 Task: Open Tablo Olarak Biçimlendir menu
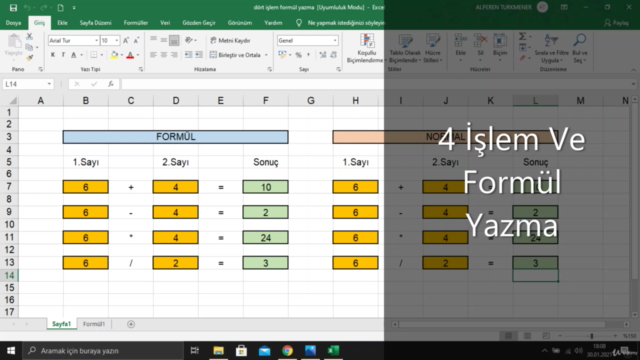pyautogui.click(x=405, y=48)
